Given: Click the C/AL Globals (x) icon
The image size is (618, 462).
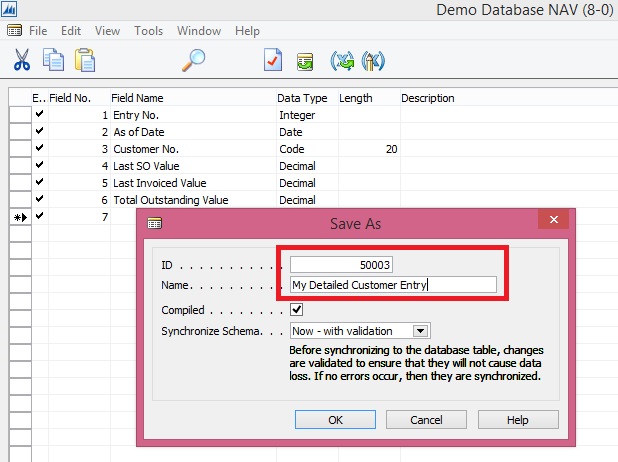Looking at the screenshot, I should click(x=343, y=60).
